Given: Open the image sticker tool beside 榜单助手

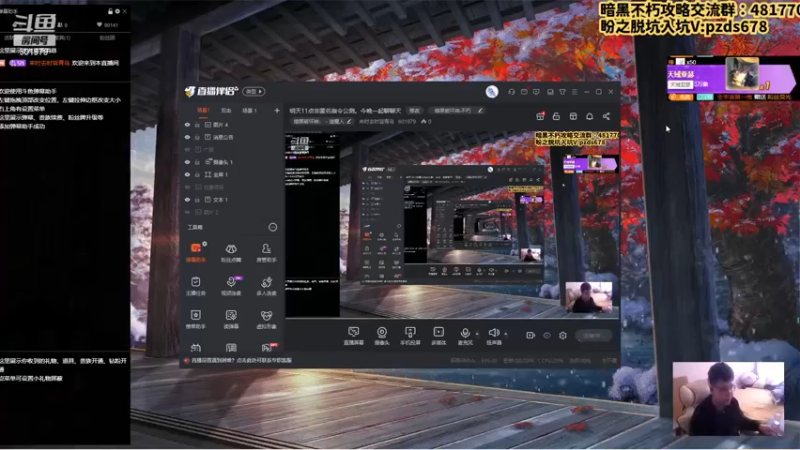Looking at the screenshot, I should [231, 319].
